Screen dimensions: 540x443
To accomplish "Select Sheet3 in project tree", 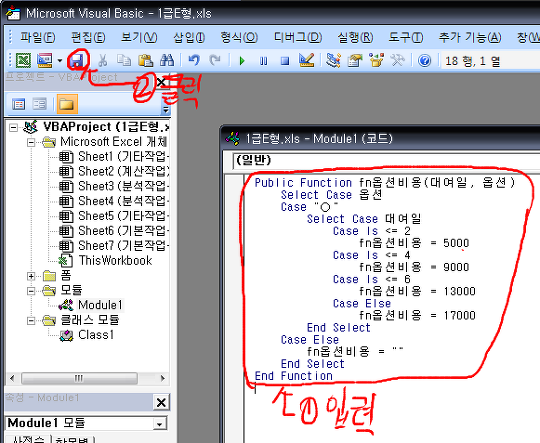I will 114,186.
